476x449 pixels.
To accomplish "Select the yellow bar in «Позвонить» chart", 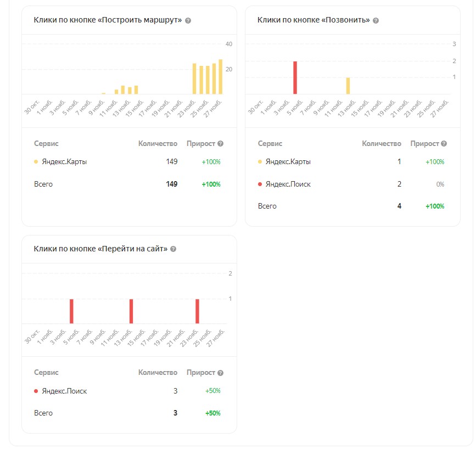I will coord(348,86).
